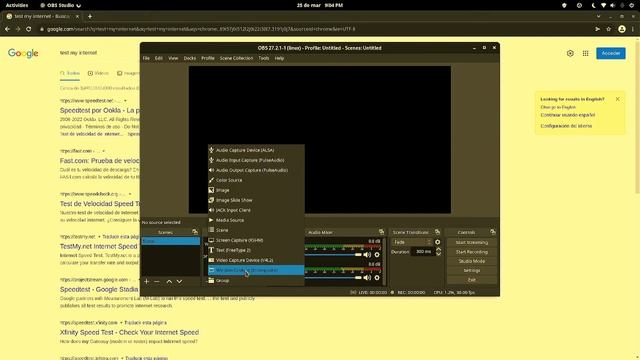
Task: Click the Google logo in Chrome
Action: coord(23,53)
